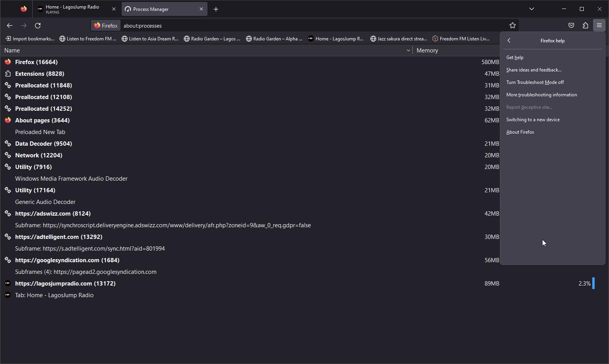The width and height of the screenshot is (609, 364).
Task: Open the Extensions puzzle icon
Action: [585, 26]
